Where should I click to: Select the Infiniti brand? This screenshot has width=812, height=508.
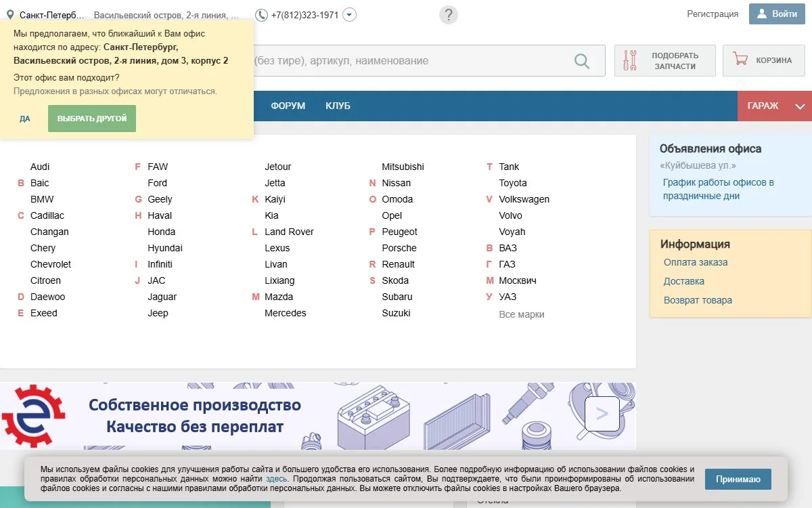(x=160, y=264)
